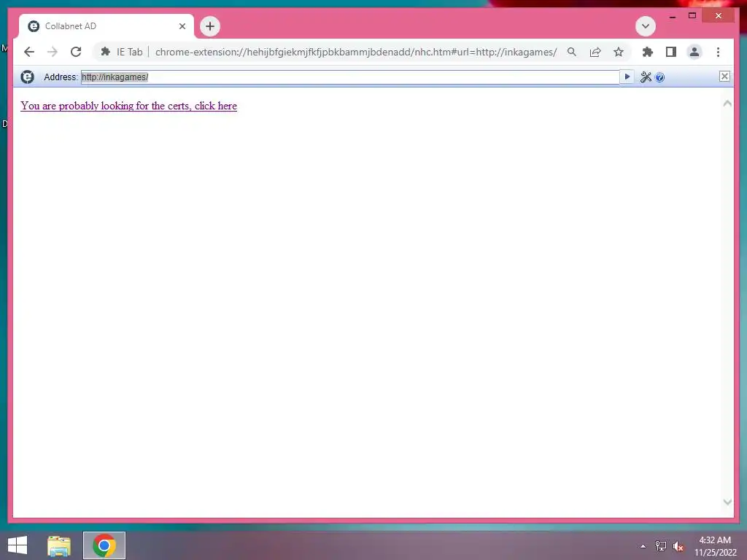Toggle the Chrome side panel
Viewport: 747px width, 560px height.
[671, 52]
